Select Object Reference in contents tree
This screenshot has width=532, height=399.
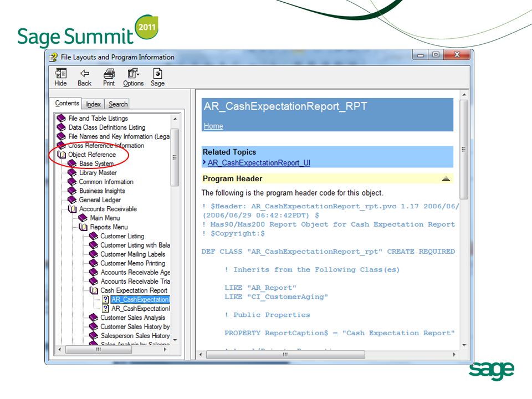92,155
